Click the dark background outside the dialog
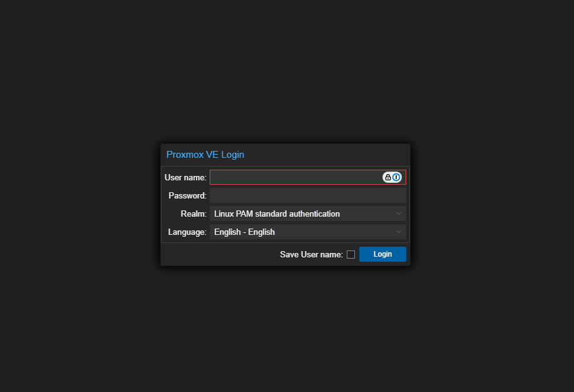 285,73
